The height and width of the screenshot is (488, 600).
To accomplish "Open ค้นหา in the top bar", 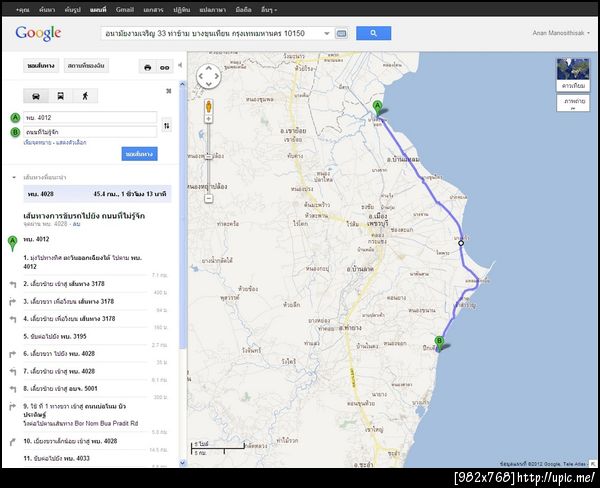I will tap(47, 10).
